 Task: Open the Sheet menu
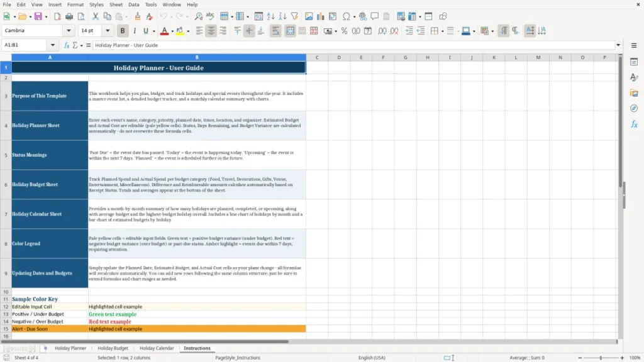[x=116, y=4]
